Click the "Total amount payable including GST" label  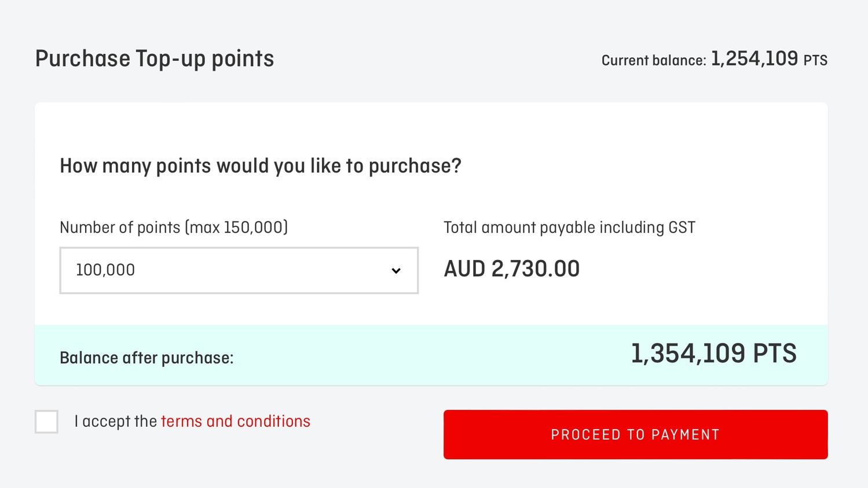(569, 228)
